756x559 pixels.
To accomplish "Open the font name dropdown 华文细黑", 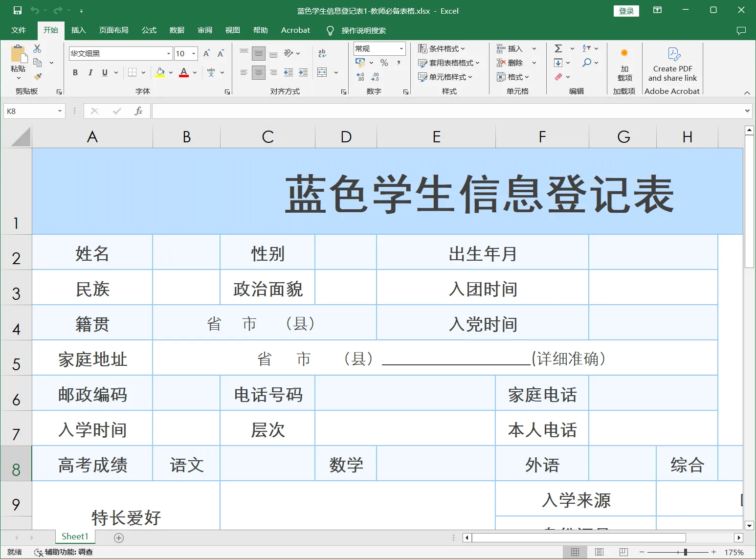I will tap(169, 53).
